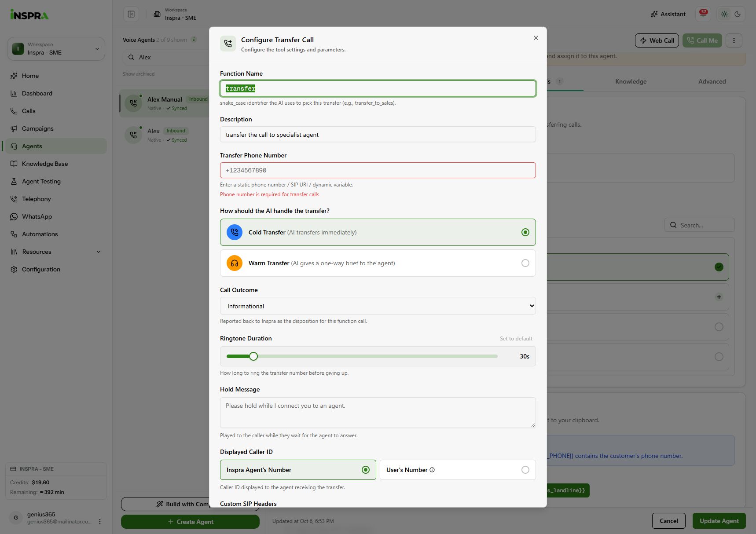Image resolution: width=756 pixels, height=534 pixels.
Task: Switch to dark theme moon icon
Action: pos(738,14)
